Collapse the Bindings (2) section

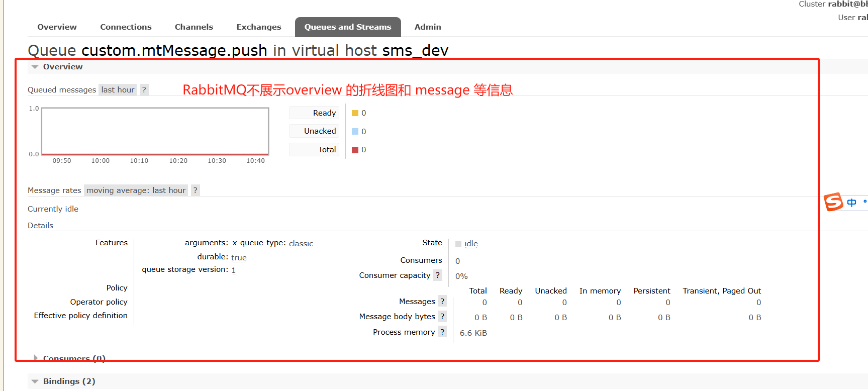[63, 381]
